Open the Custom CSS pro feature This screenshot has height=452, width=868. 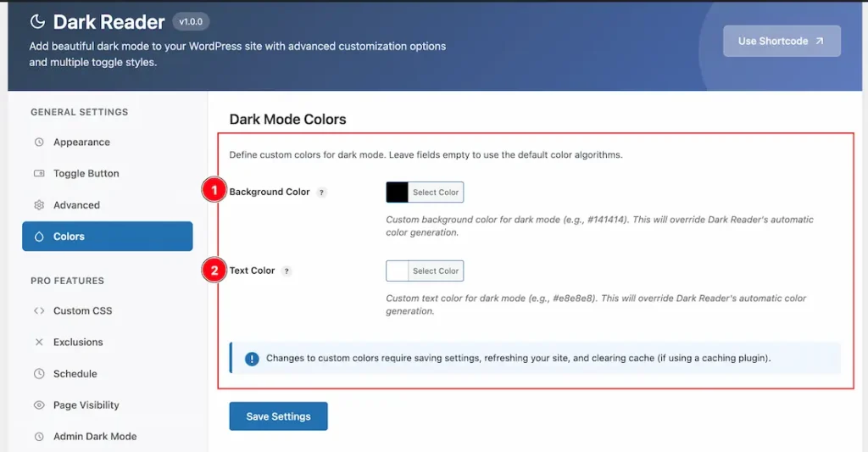tap(108, 310)
